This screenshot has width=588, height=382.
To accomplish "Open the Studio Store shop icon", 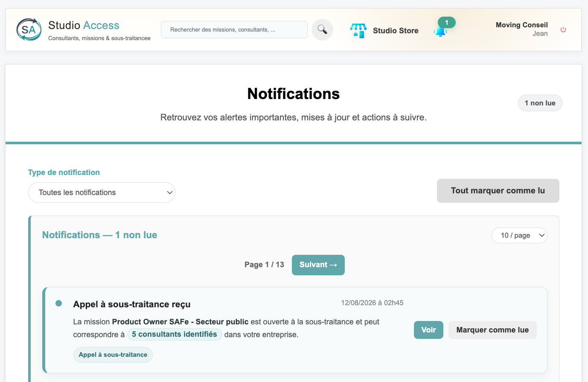I will [x=358, y=31].
